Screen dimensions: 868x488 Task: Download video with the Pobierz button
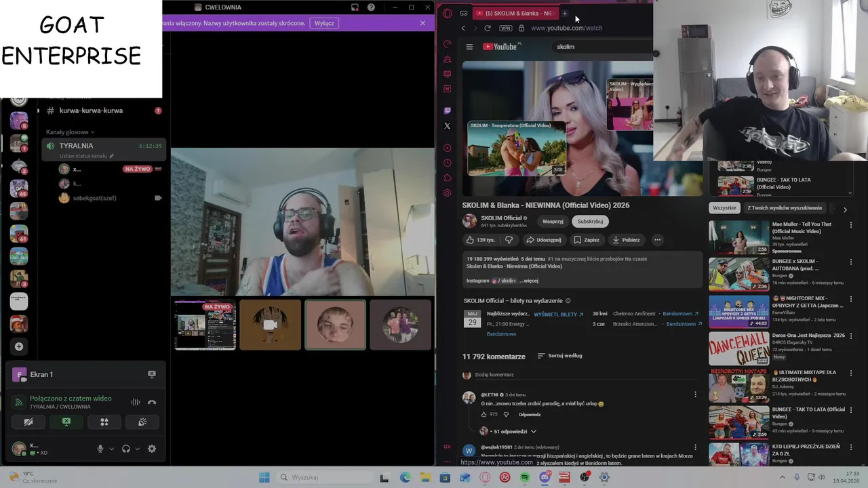click(x=626, y=240)
